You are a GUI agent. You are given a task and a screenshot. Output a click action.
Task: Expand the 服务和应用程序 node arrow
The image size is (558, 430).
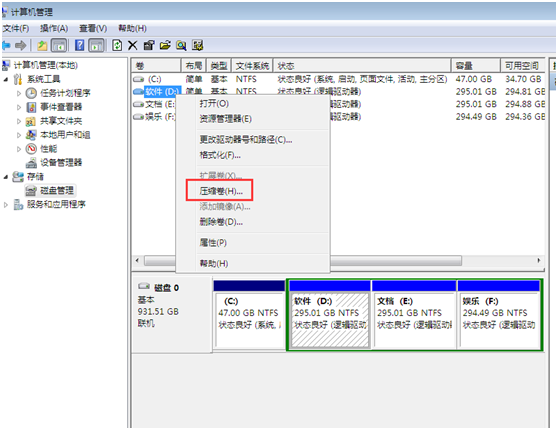click(6, 205)
